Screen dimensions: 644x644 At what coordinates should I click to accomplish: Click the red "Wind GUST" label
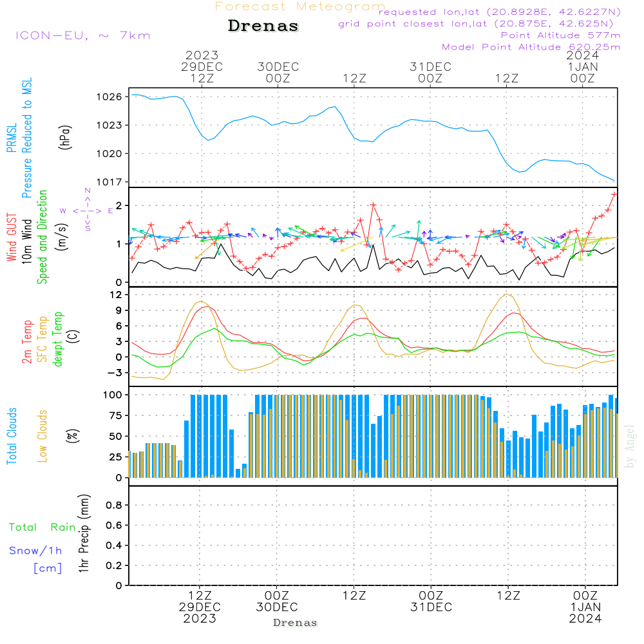pyautogui.click(x=12, y=237)
